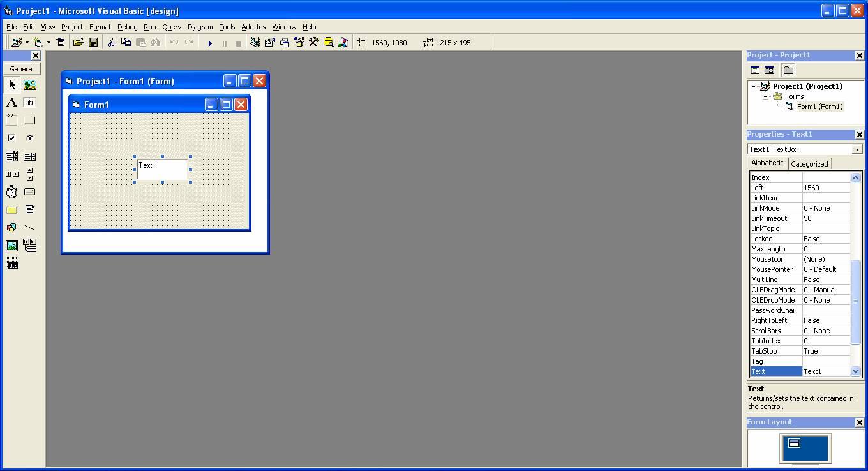Open the Text1 TextBox object dropdown
Image resolution: width=868 pixels, height=471 pixels.
click(x=857, y=149)
